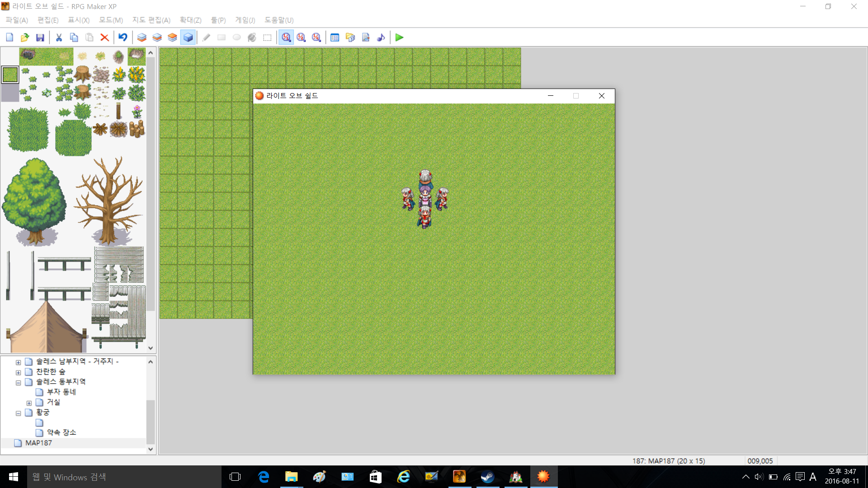Expand the 거실 map node
Screen dimensions: 868x488
pos(29,403)
